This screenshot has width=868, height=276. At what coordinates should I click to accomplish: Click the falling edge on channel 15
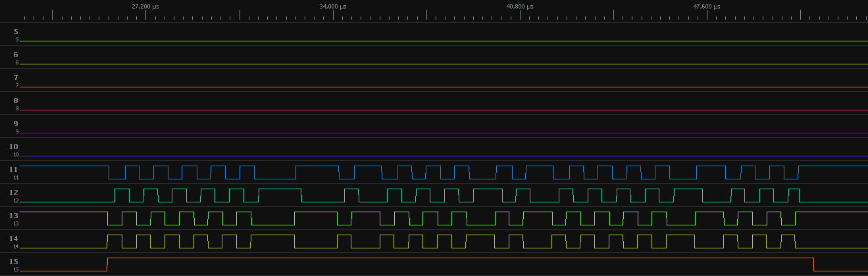(814, 264)
